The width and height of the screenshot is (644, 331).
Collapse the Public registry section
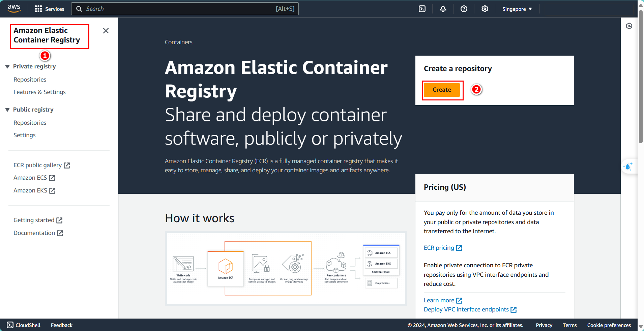pos(7,110)
